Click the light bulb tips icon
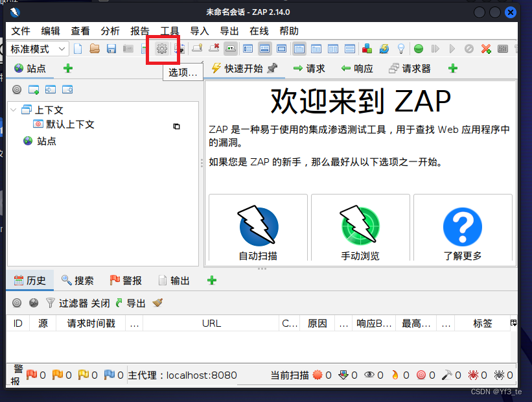 click(x=401, y=49)
